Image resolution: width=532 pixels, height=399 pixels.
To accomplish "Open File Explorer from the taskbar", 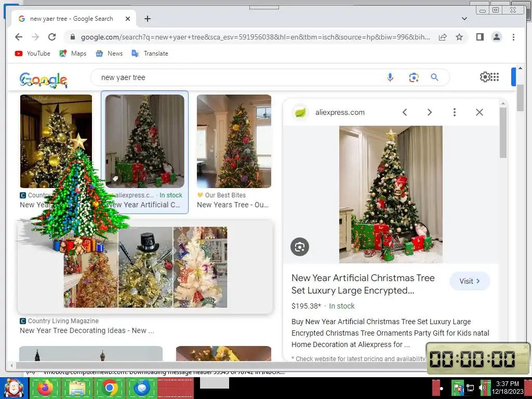I will tap(77, 388).
